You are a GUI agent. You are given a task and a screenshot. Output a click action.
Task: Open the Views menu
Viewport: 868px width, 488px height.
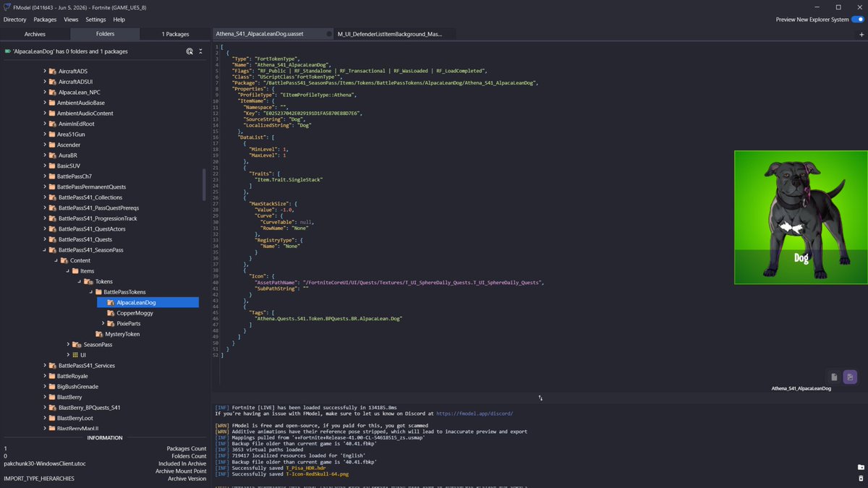(x=71, y=20)
